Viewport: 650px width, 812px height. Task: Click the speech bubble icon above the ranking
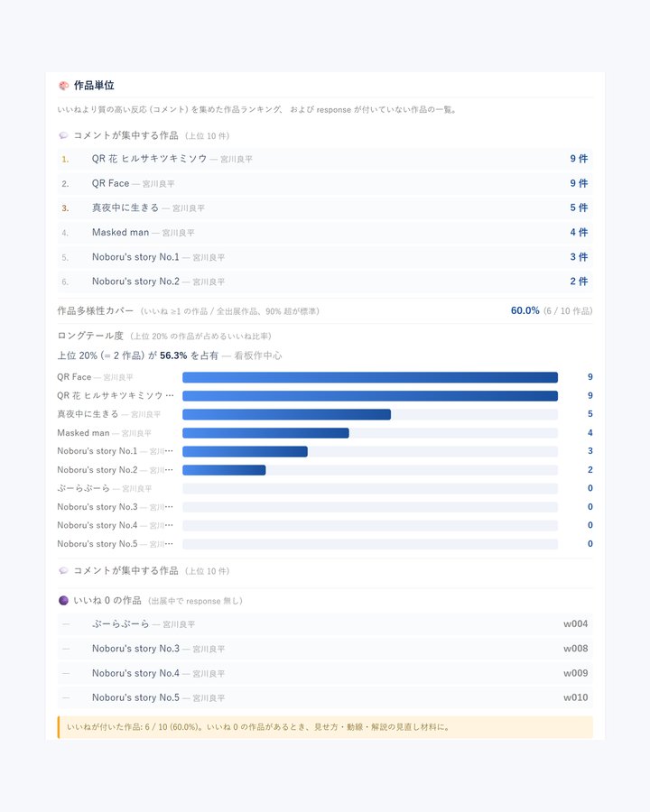[63, 135]
